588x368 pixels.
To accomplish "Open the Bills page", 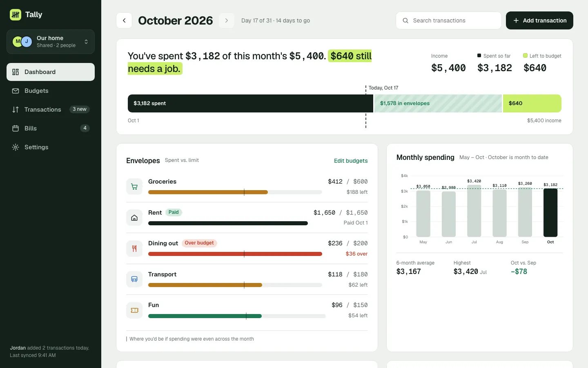I will click(51, 128).
